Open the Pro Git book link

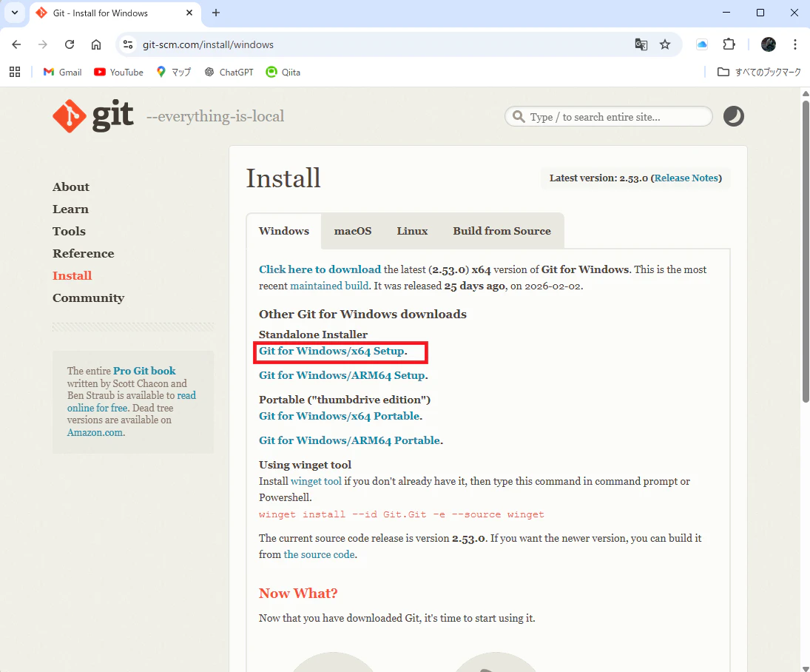point(144,371)
